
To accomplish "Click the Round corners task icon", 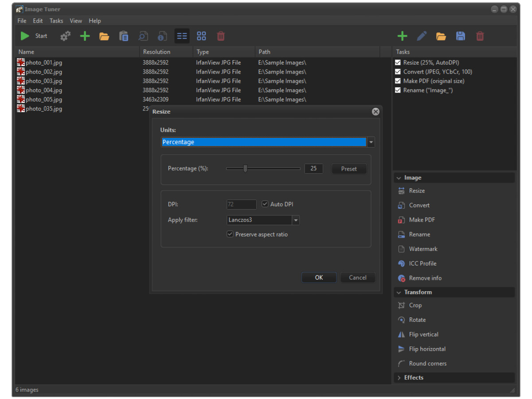I will pos(402,364).
